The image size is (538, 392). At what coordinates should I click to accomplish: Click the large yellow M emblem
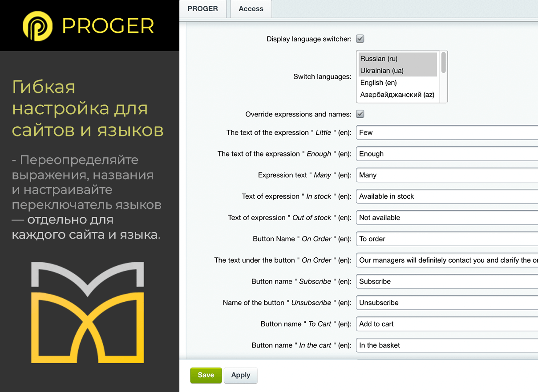pos(88,312)
